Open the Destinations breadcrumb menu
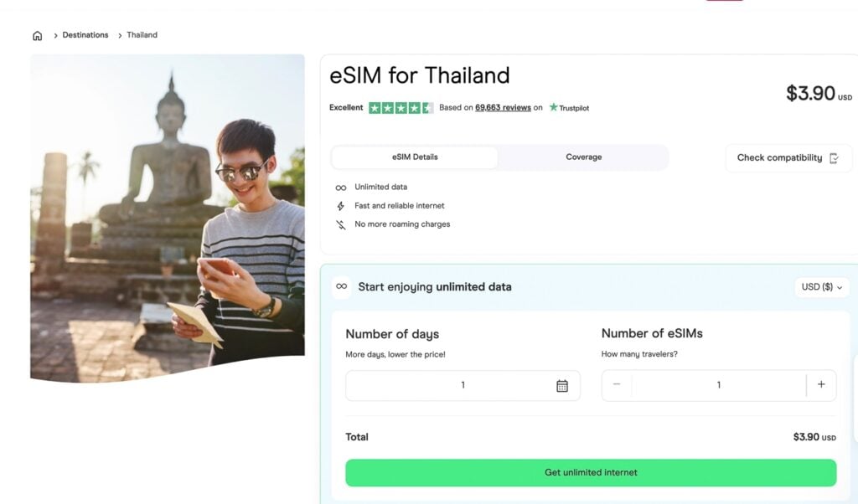The image size is (858, 504). click(85, 34)
